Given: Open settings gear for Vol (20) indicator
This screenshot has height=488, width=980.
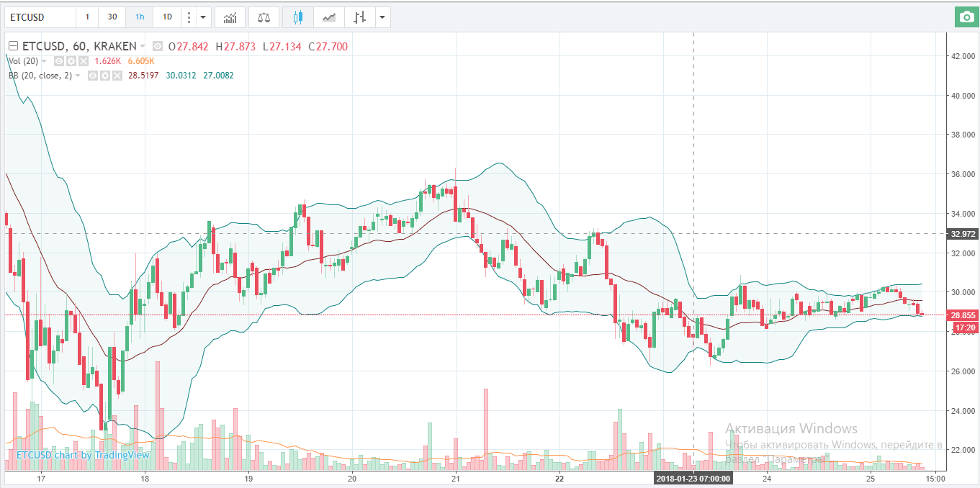Looking at the screenshot, I should 71,61.
